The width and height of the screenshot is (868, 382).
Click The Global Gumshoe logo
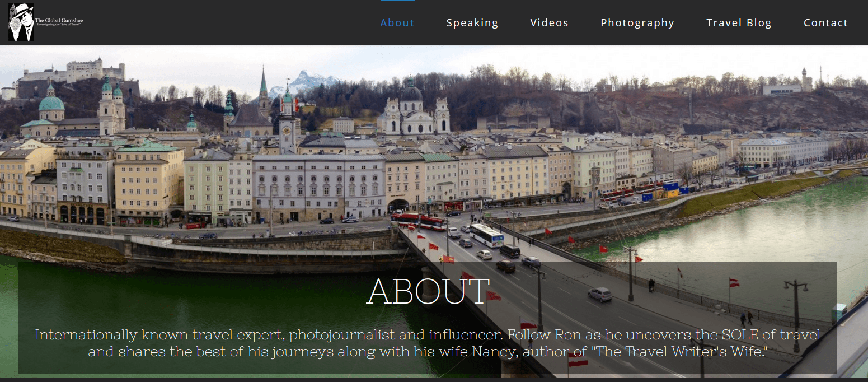(x=46, y=22)
